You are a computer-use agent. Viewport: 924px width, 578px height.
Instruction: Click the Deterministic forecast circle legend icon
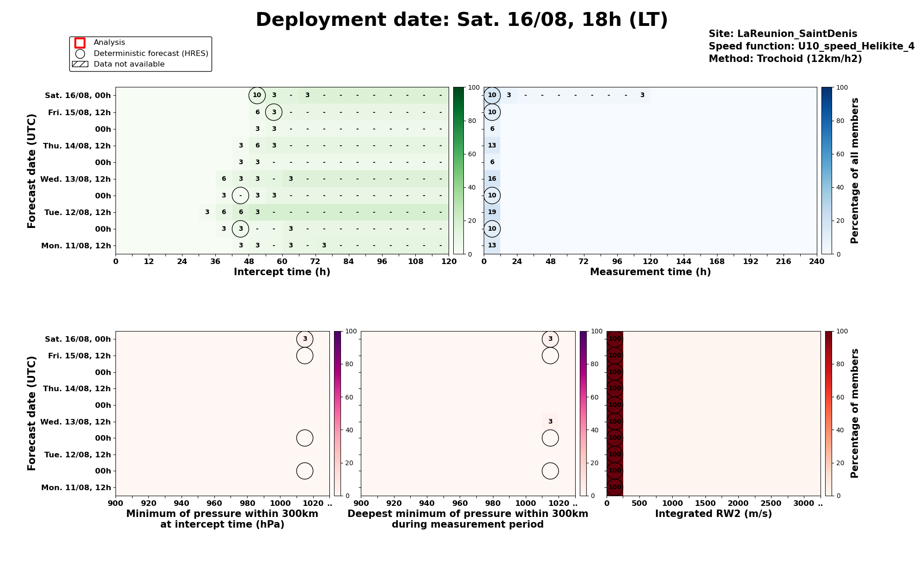80,54
